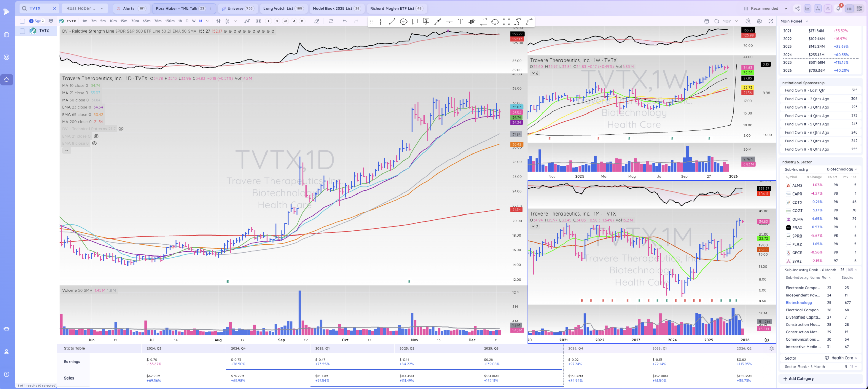Enter fullscreen chart mode
Viewport: 868px width, 389px height.
coord(771,21)
